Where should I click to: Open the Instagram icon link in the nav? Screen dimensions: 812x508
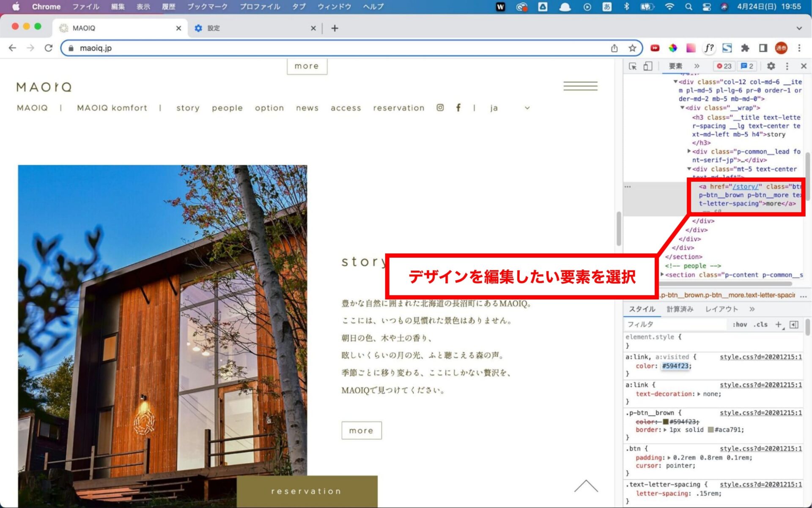[x=440, y=108]
